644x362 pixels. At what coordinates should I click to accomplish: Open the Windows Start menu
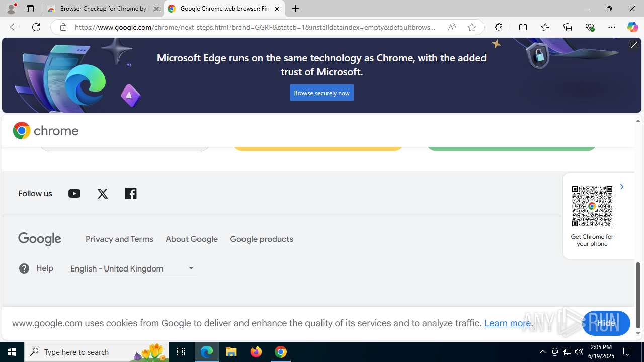pos(12,352)
